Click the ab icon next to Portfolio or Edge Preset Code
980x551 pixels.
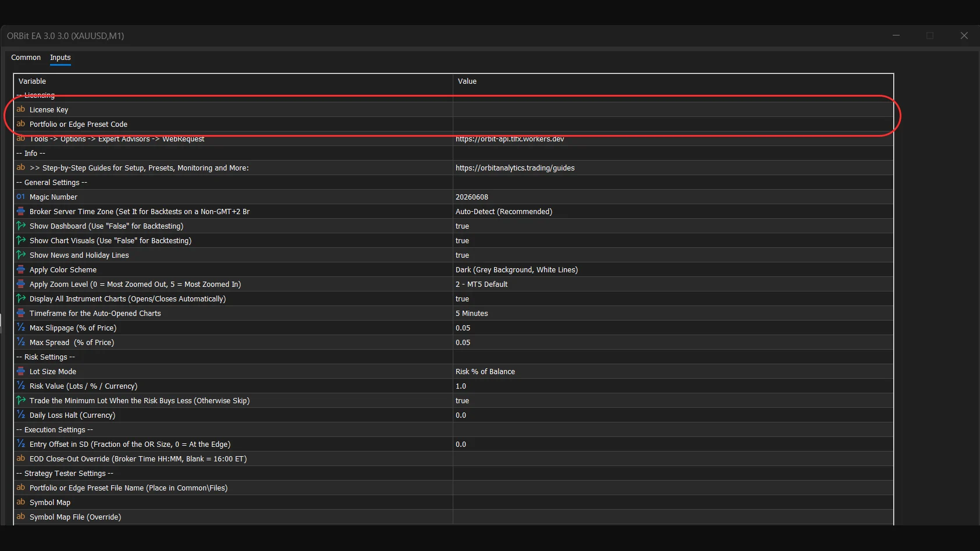tap(21, 124)
